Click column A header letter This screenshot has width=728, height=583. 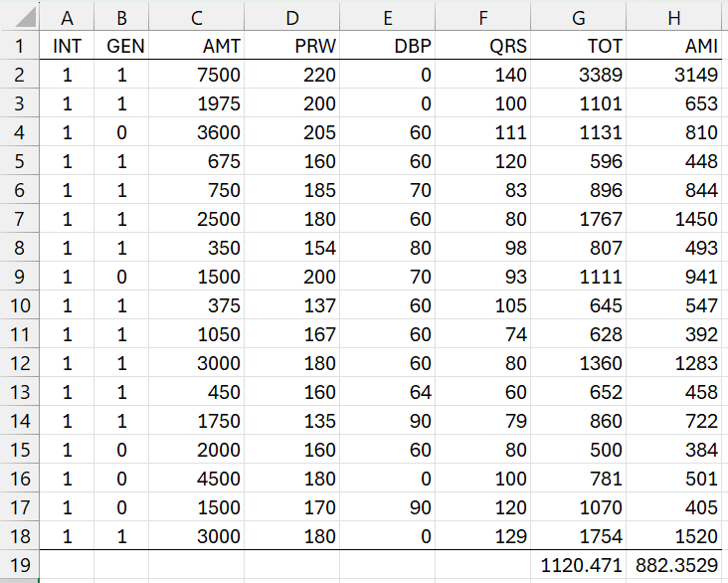[x=67, y=17]
